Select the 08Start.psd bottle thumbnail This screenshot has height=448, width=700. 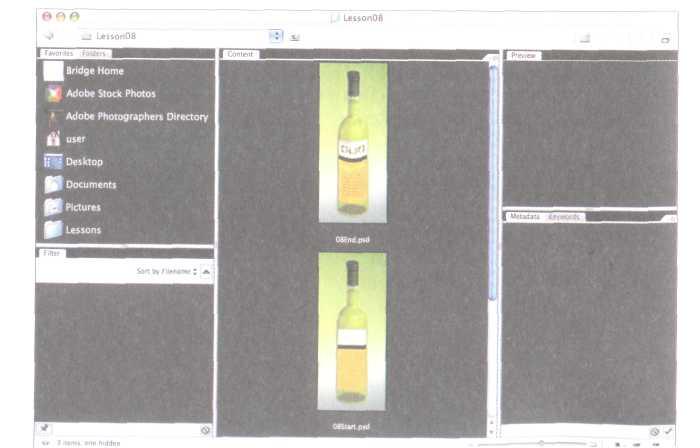(x=352, y=332)
